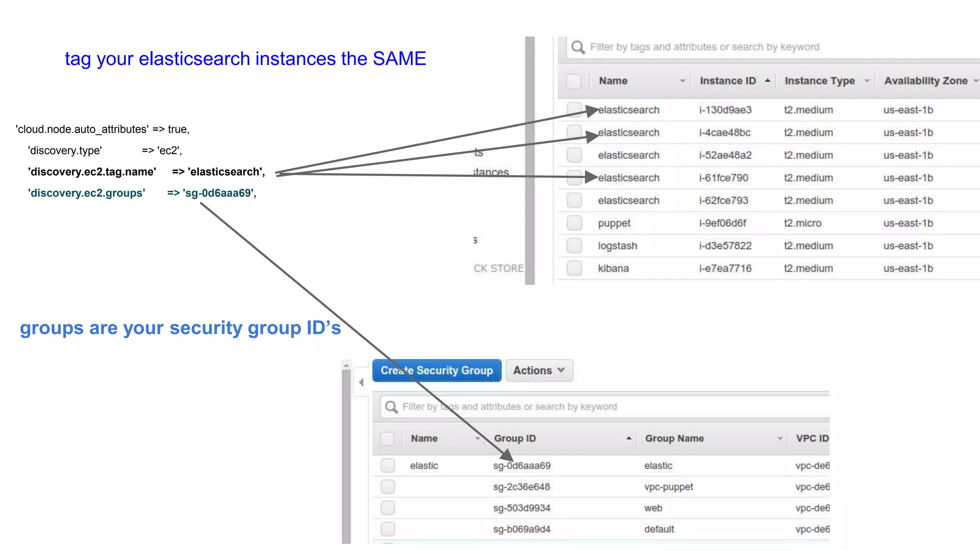Click the Instance Type column header
Viewport: 980px width, 551px height.
[820, 81]
